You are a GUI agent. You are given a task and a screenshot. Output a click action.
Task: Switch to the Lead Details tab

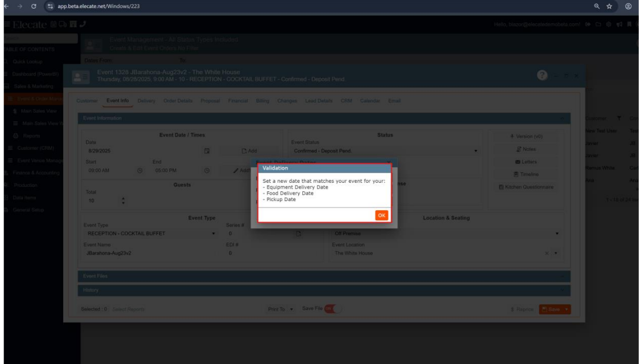319,101
